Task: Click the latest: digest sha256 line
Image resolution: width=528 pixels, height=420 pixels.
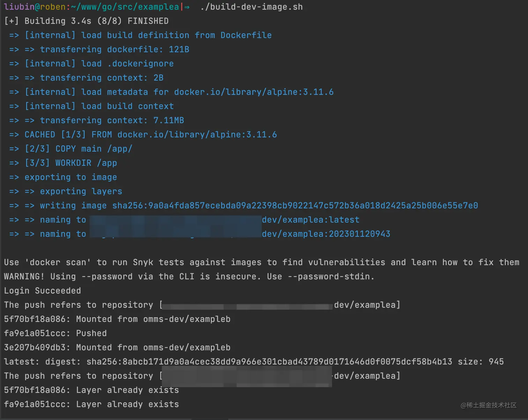Action: [x=254, y=362]
